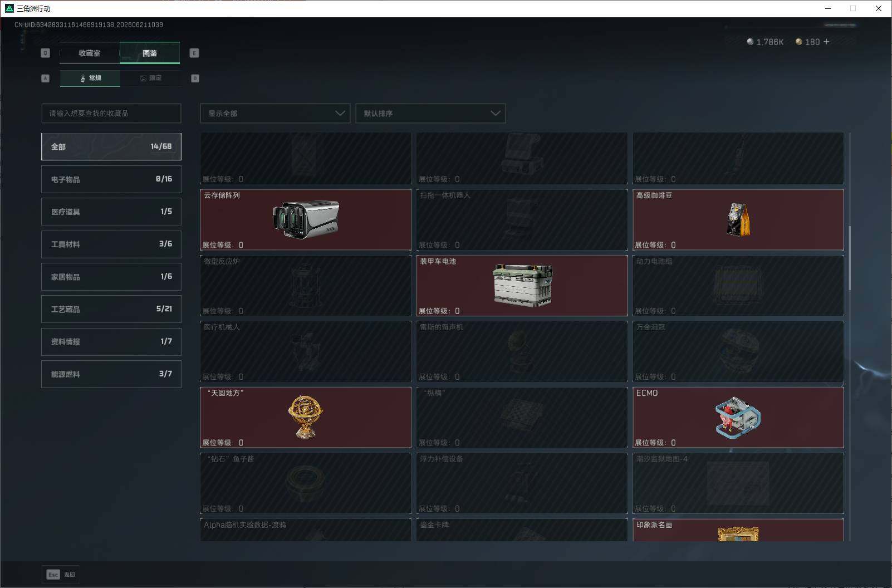The image size is (892, 588).
Task: Select the 限定 sub-tab
Action: (150, 78)
